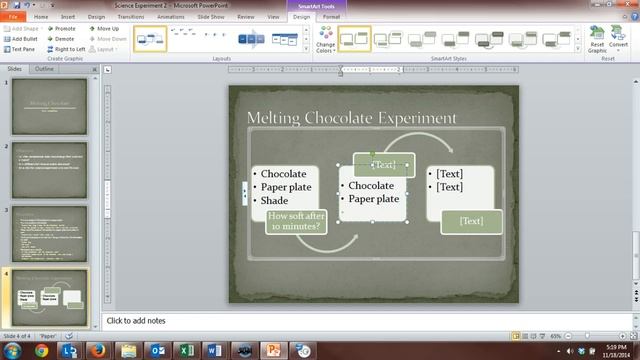Select the fifth SmartArt style thumbnail
The image size is (640, 360).
pos(489,39)
